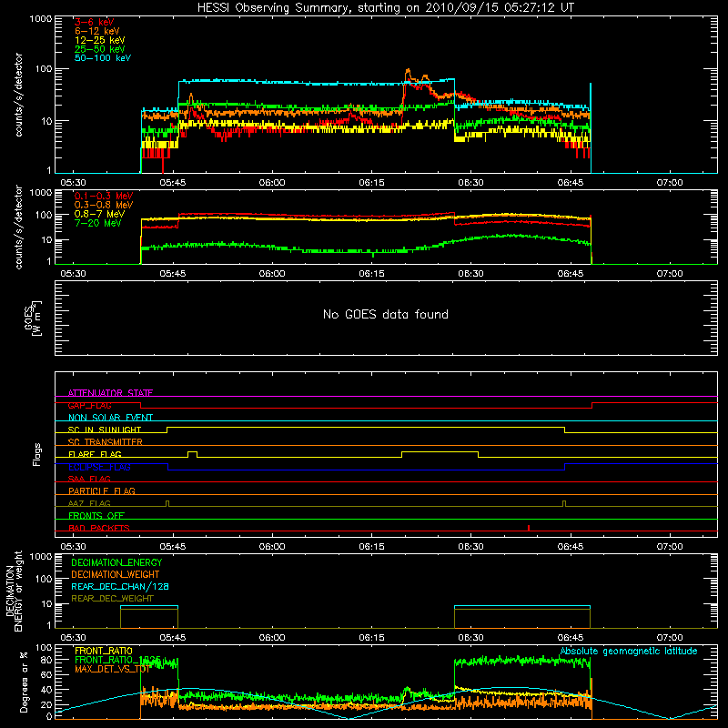The width and height of the screenshot is (728, 728).
Task: Click the first AAZ_FLAG pulse
Action: (x=167, y=503)
